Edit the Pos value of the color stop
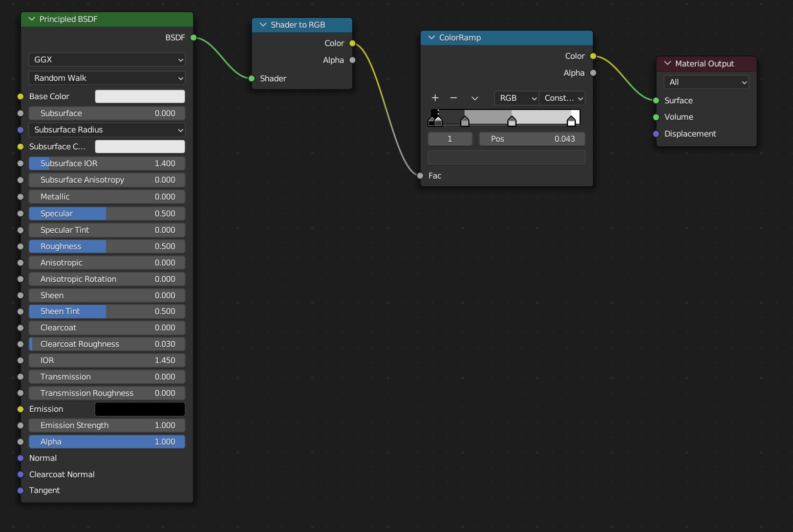The image size is (793, 532). (x=532, y=139)
